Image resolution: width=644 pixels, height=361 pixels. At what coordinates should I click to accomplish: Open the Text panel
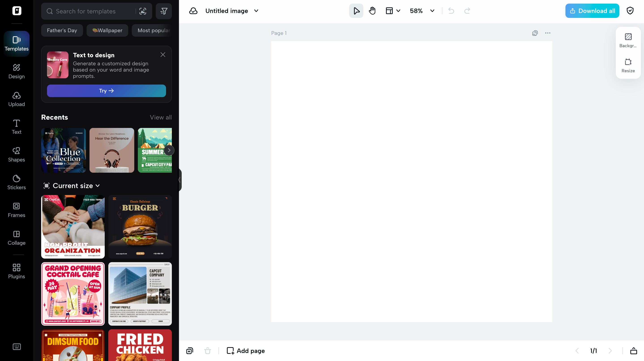16,126
